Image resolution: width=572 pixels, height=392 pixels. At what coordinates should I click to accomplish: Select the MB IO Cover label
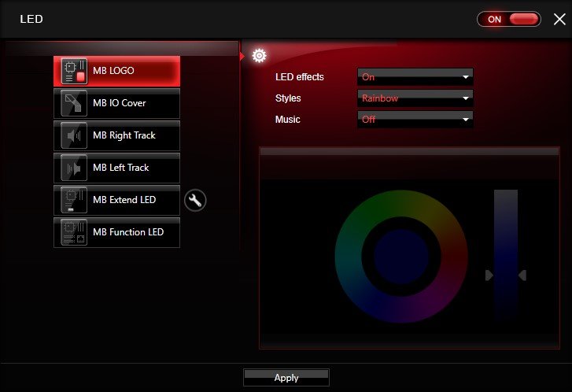coord(120,103)
